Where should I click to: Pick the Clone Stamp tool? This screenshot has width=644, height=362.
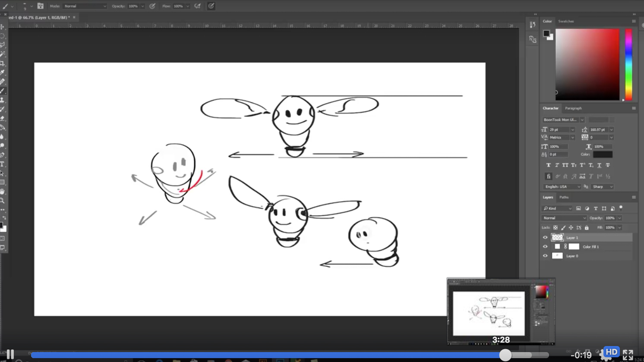click(x=3, y=100)
